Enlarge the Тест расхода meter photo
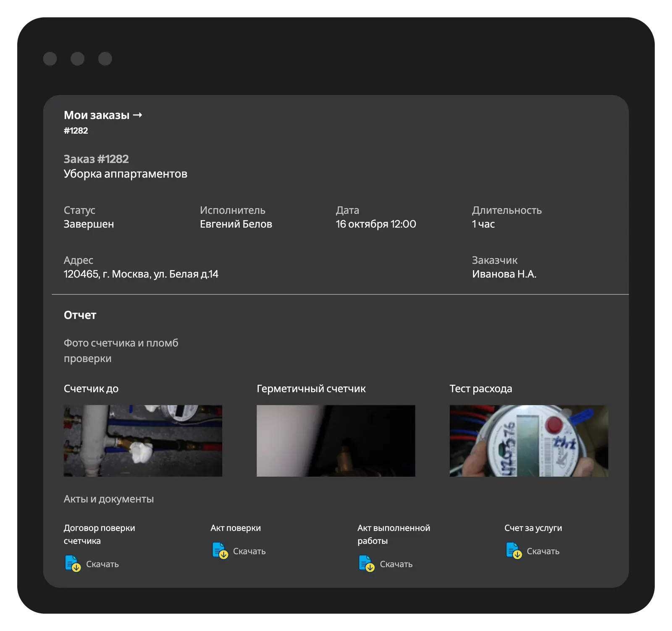 pos(528,441)
